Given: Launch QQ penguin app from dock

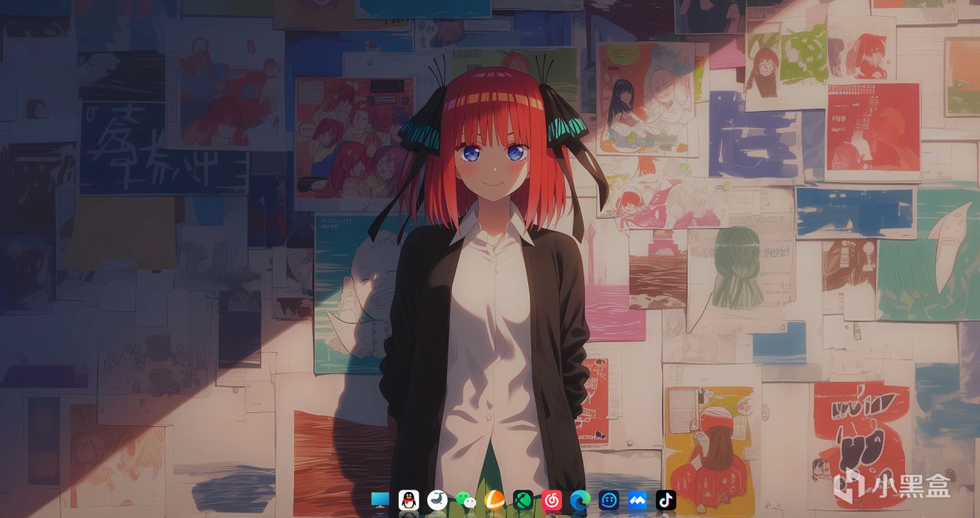Looking at the screenshot, I should (409, 500).
